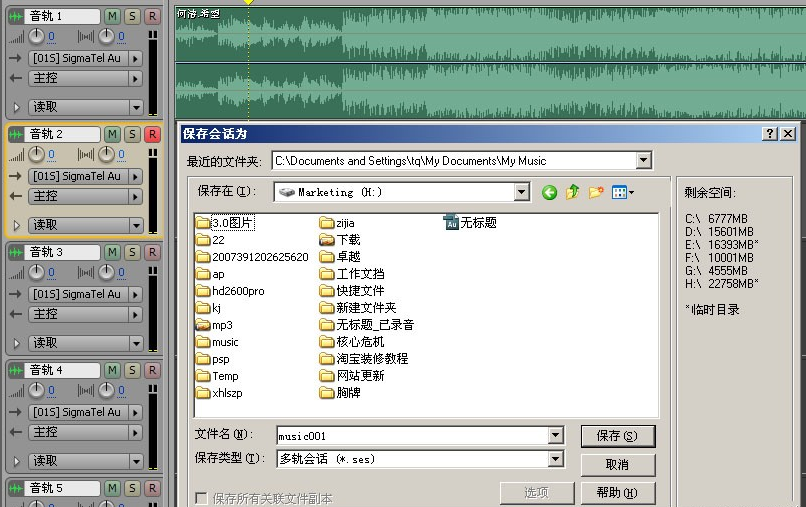
Task: Expand the recent folders dropdown
Action: 643,160
